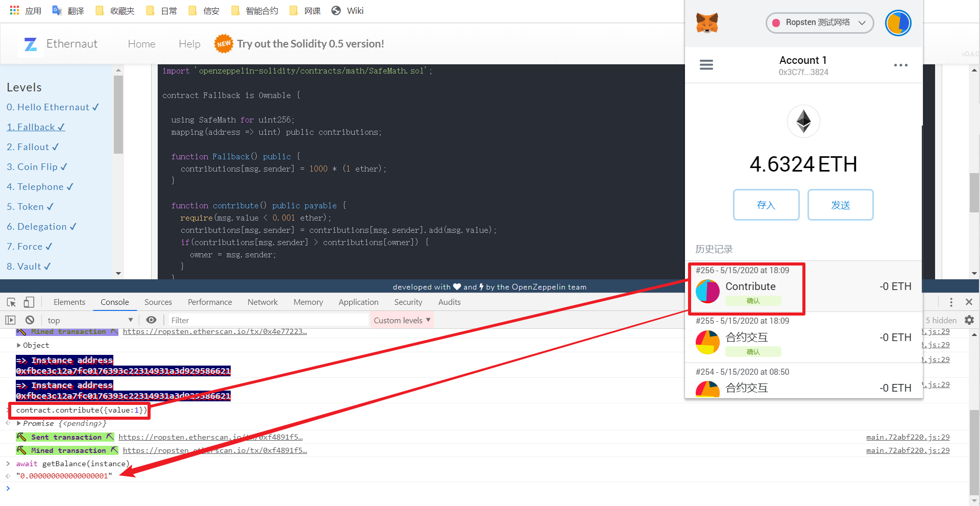Image resolution: width=980 pixels, height=506 pixels.
Task: Switch to the Elements tab
Action: tap(69, 302)
